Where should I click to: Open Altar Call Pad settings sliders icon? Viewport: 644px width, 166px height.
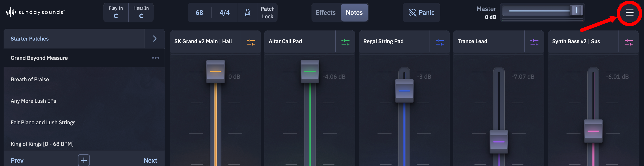[345, 42]
